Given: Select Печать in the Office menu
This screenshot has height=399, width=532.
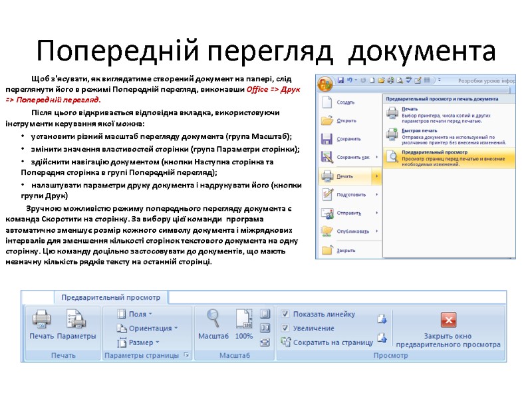Looking at the screenshot, I should tap(345, 176).
